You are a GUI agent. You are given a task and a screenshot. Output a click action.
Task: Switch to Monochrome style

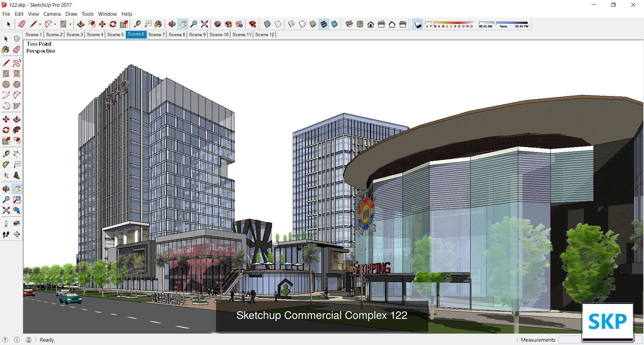334,24
